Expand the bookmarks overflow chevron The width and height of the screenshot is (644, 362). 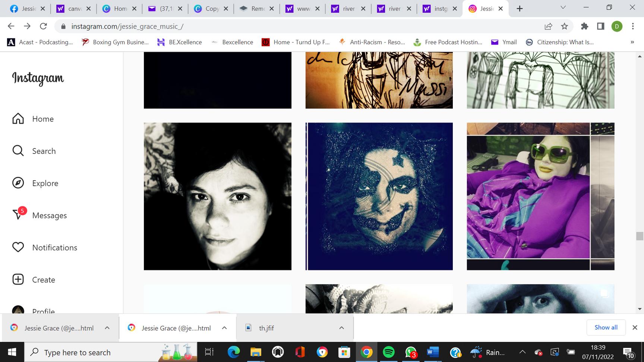pos(632,42)
